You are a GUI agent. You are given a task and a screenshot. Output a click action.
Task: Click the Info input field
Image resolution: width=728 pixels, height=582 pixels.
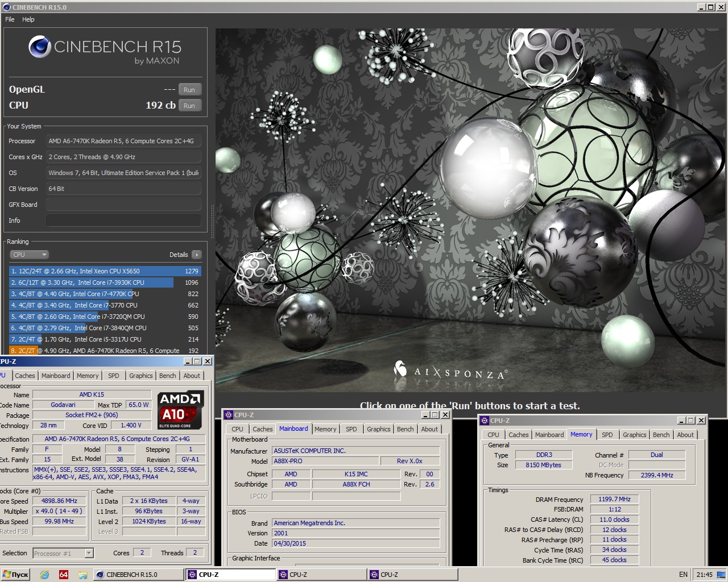click(x=123, y=221)
